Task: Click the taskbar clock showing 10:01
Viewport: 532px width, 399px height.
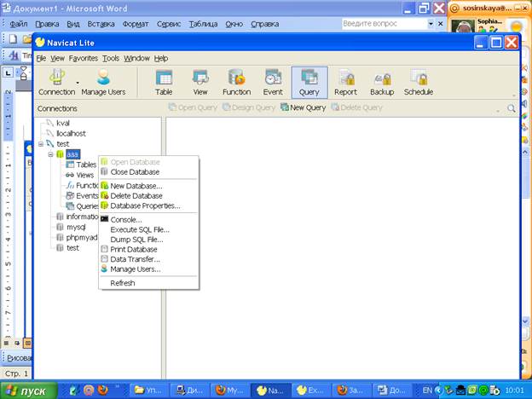Action: 515,390
